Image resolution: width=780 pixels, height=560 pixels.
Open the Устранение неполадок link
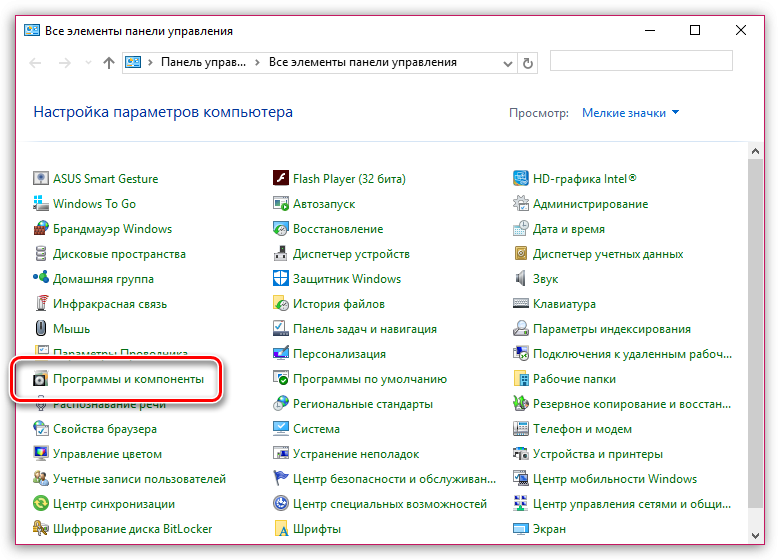point(356,454)
